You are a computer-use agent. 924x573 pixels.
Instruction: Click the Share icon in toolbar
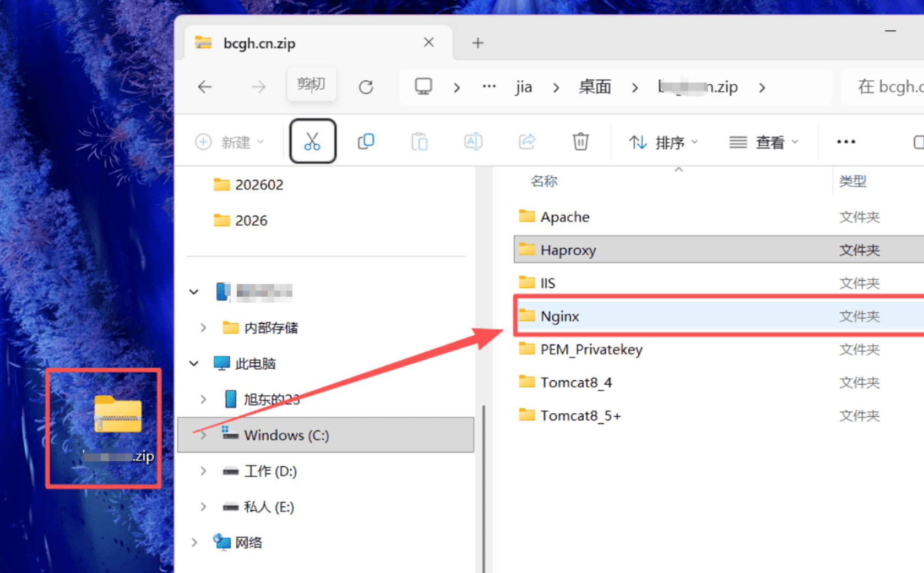(x=527, y=141)
